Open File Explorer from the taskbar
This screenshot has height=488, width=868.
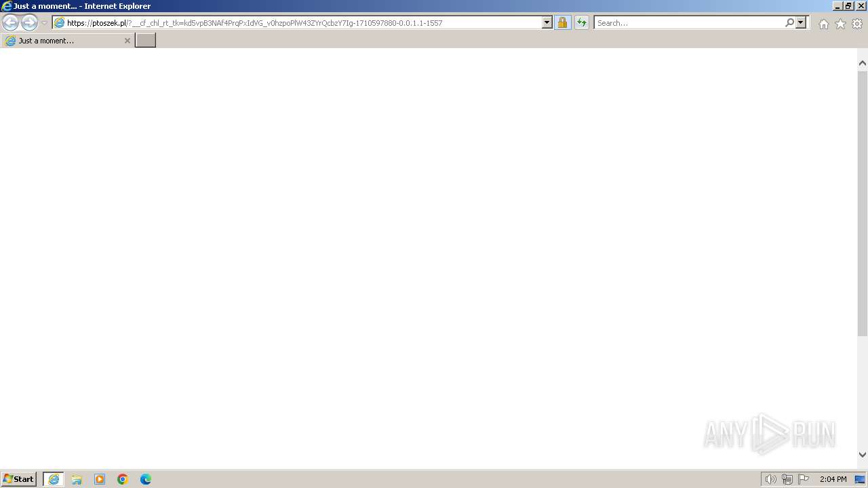pyautogui.click(x=77, y=479)
